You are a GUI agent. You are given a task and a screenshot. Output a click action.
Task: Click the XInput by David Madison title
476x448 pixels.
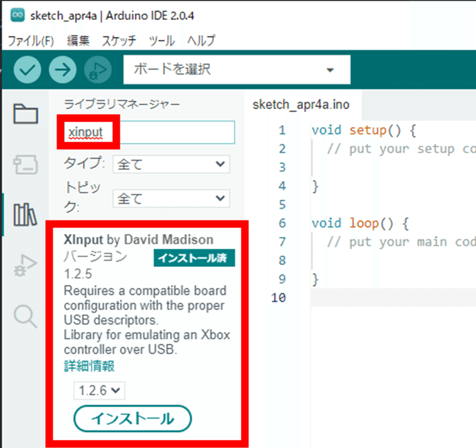[x=139, y=239]
